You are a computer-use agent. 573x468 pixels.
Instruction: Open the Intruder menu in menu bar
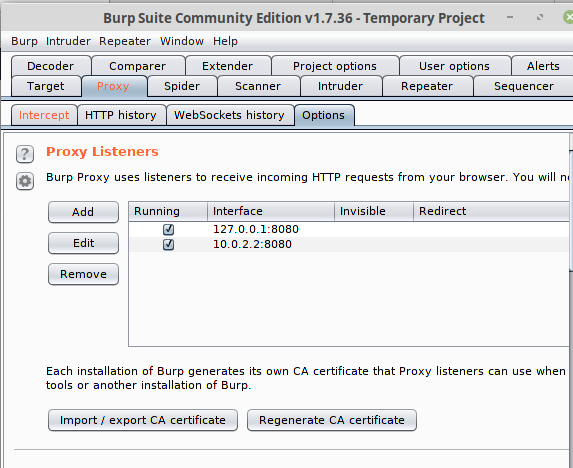point(68,41)
